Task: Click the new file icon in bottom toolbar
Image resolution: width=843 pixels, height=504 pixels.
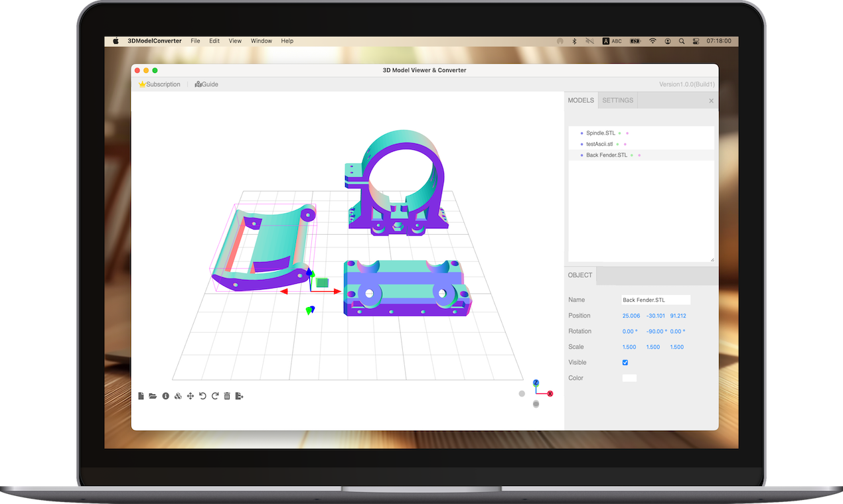Action: pos(141,396)
